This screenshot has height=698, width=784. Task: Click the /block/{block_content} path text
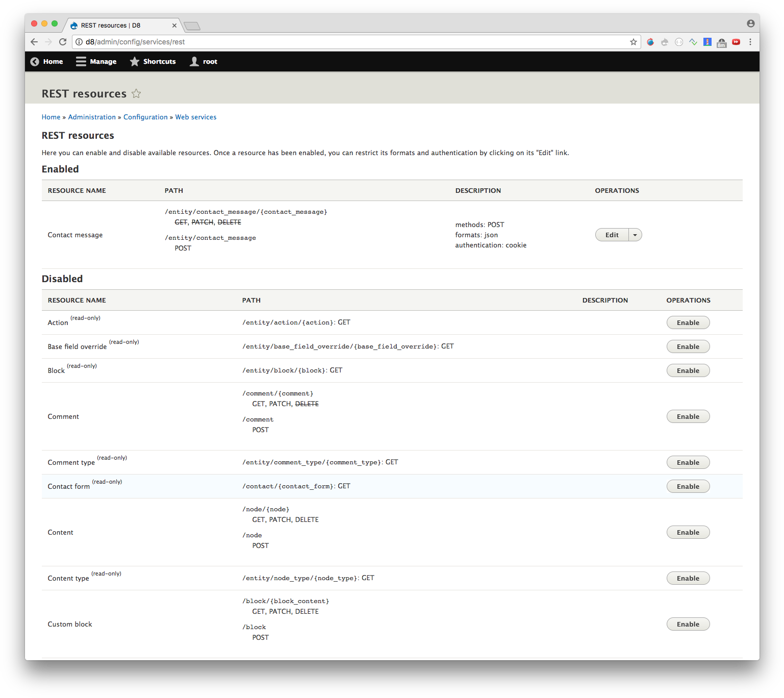[286, 601]
